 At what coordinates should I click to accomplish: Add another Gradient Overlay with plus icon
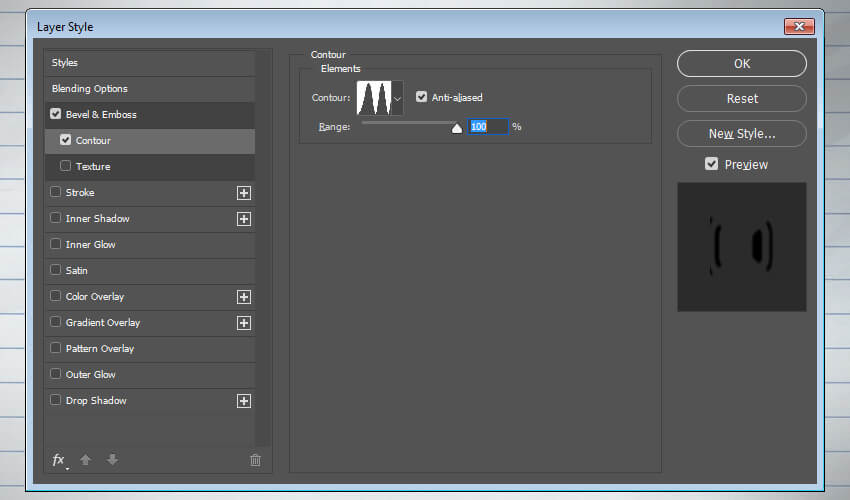click(244, 323)
